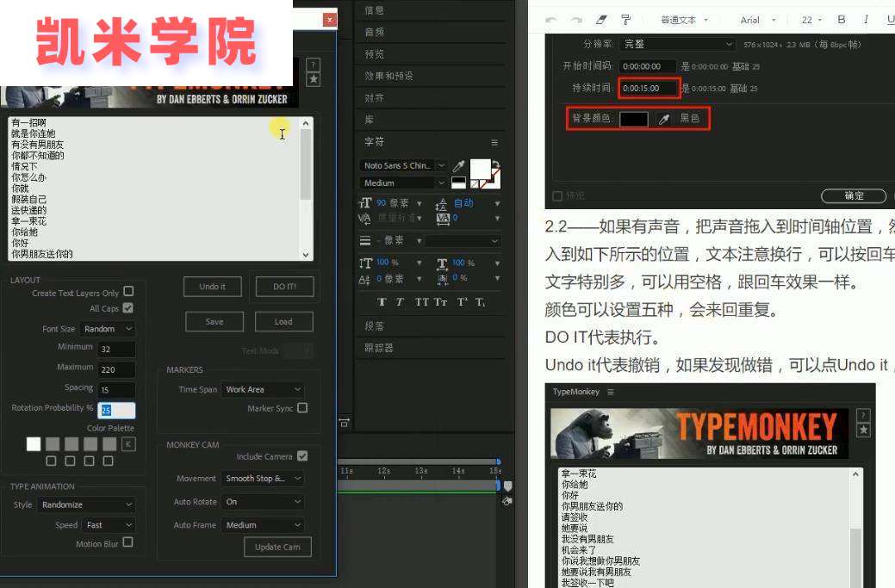Enable the Marker Sync checkbox
Image resolution: width=895 pixels, height=588 pixels.
pos(302,408)
